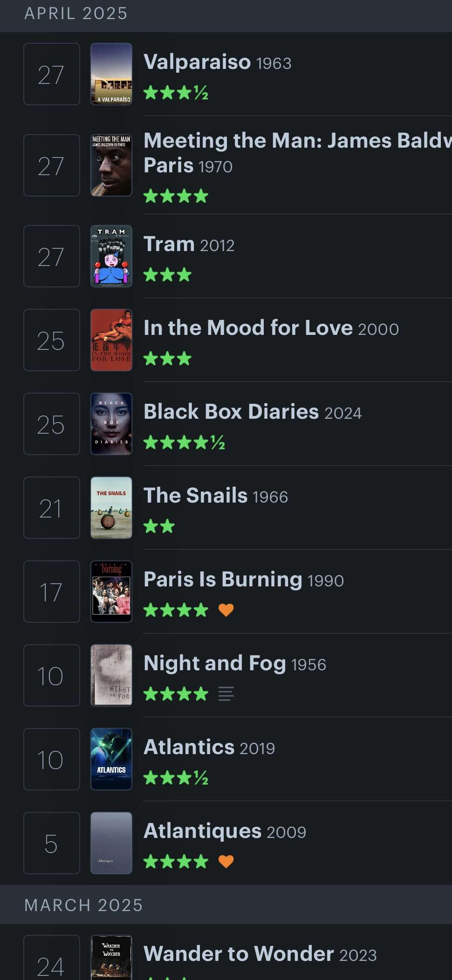Image resolution: width=452 pixels, height=980 pixels.
Task: Open the Night and Fog film title
Action: 214,663
